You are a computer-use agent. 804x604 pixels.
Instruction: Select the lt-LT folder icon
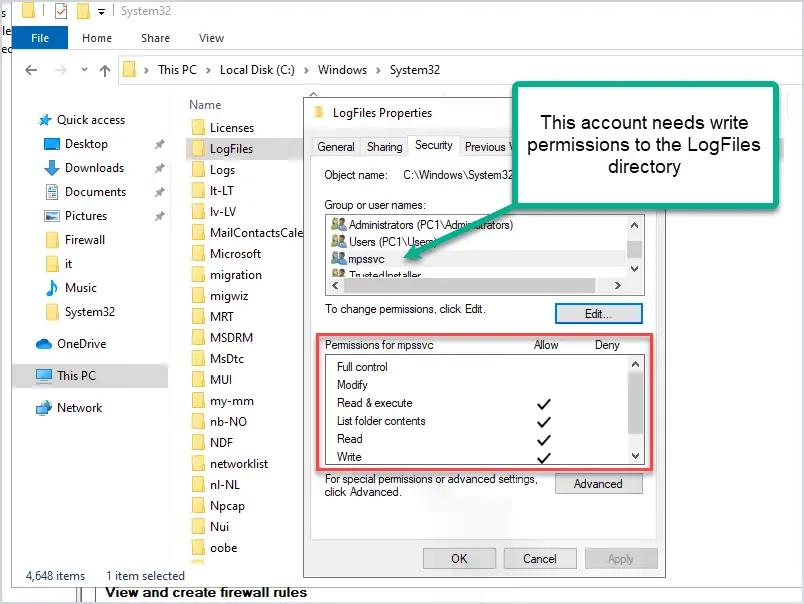(x=197, y=190)
